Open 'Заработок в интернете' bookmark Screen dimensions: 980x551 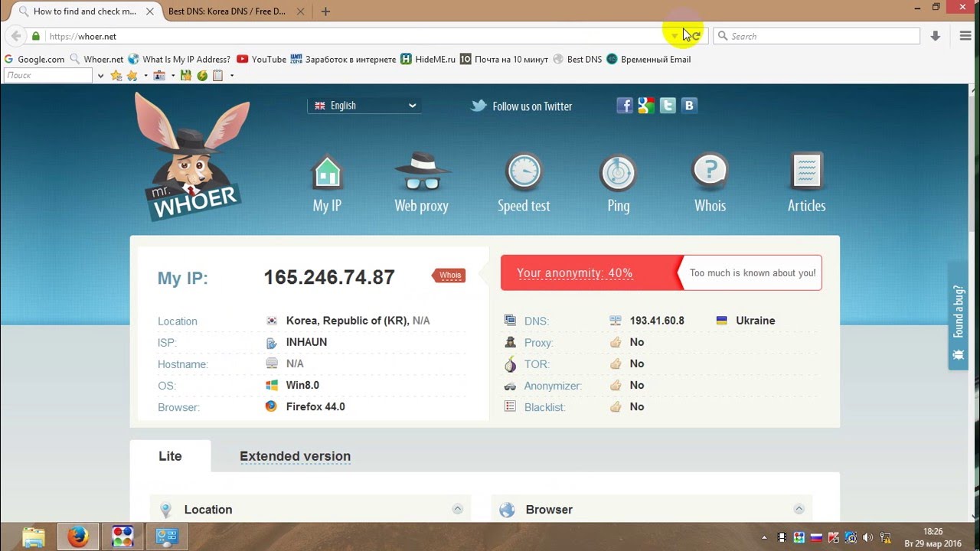(344, 59)
